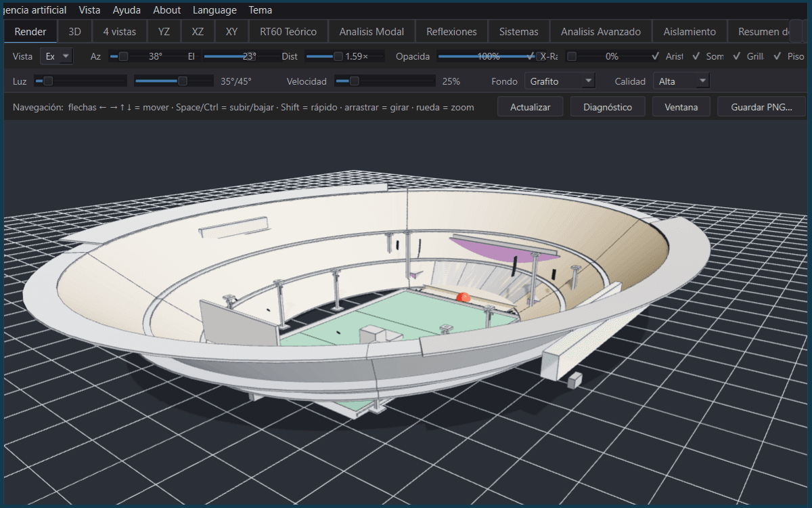
Task: Open the Ayuda menu
Action: click(x=127, y=10)
